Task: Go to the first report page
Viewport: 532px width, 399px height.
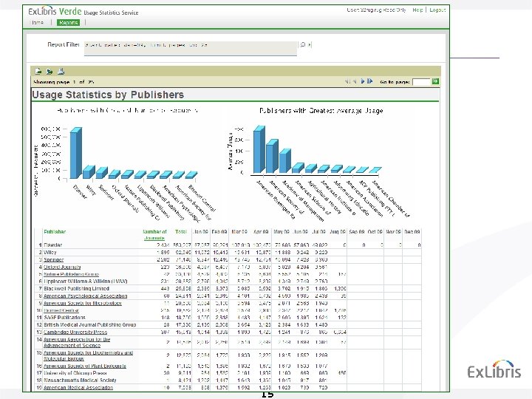Action: pos(347,81)
